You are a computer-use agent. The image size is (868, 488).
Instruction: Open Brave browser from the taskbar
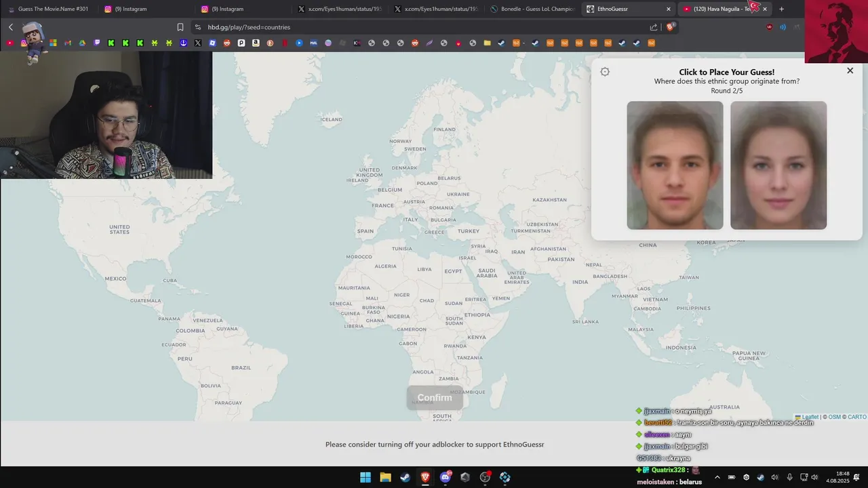click(x=425, y=477)
